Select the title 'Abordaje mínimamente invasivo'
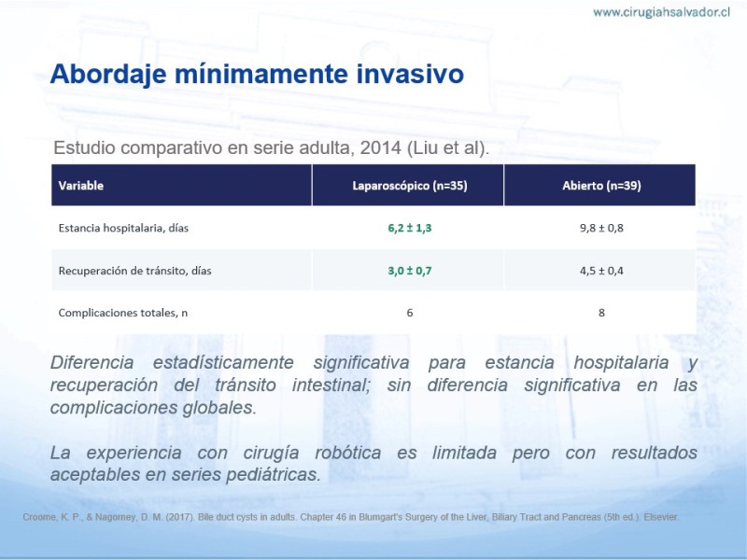The width and height of the screenshot is (747, 560). 257,74
